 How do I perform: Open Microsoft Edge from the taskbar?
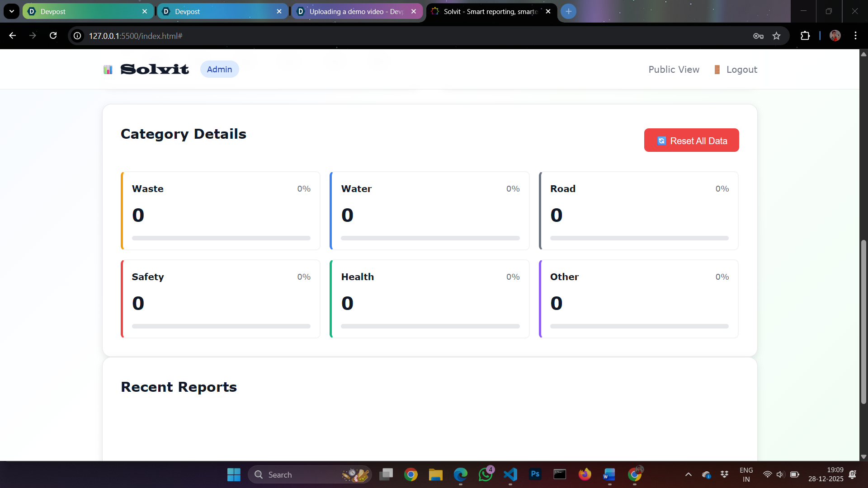(460, 474)
